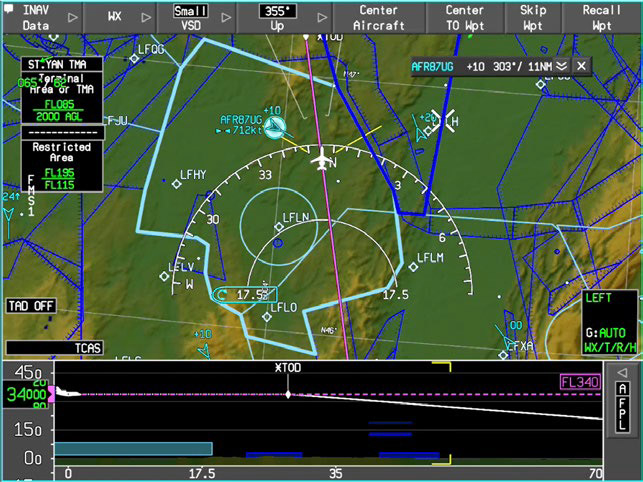Select the XTOD marker on vertical profile
643x482 pixels.
[288, 393]
